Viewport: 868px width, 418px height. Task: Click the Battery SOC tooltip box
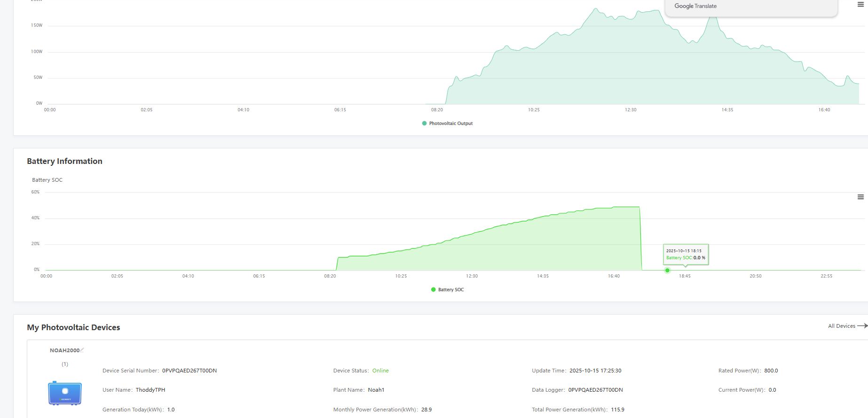tap(686, 254)
